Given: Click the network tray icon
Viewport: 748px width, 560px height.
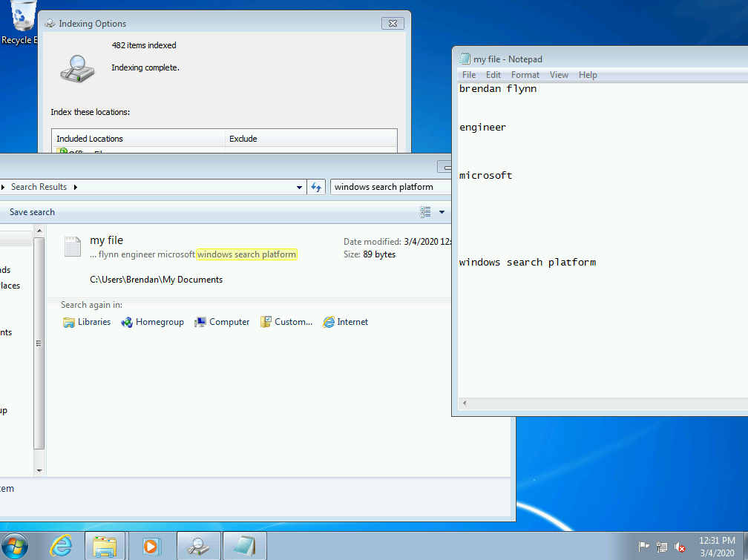Looking at the screenshot, I should coord(662,547).
